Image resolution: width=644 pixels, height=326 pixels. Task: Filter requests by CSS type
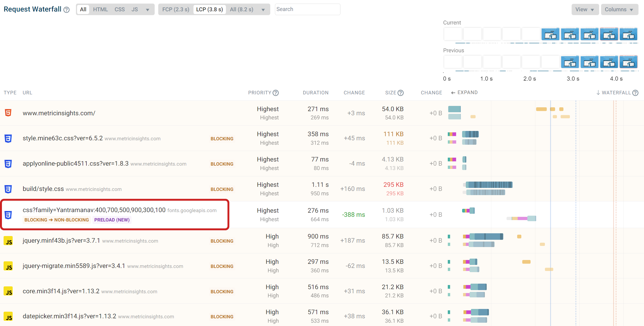tap(120, 9)
